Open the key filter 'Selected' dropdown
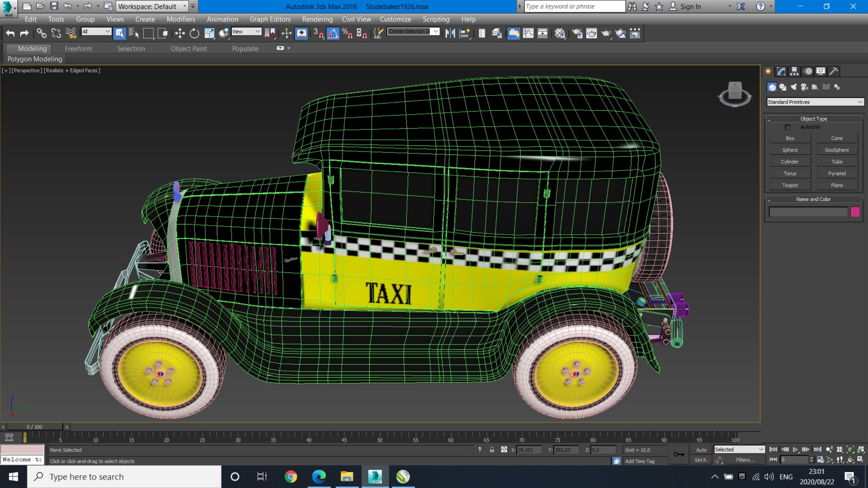This screenshot has width=868, height=488. [x=739, y=450]
